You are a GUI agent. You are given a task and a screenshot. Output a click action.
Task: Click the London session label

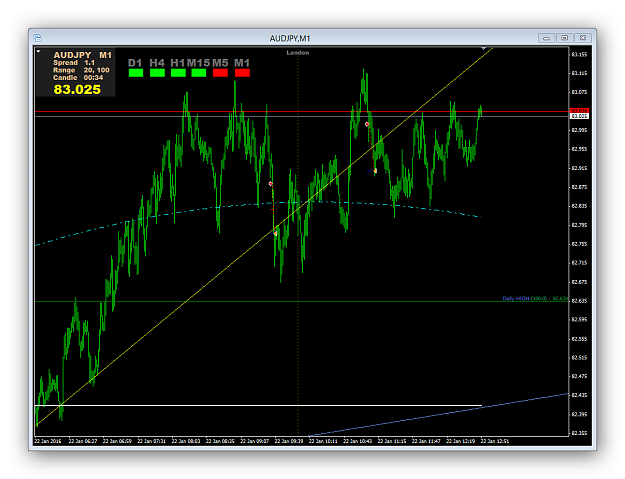coord(298,53)
